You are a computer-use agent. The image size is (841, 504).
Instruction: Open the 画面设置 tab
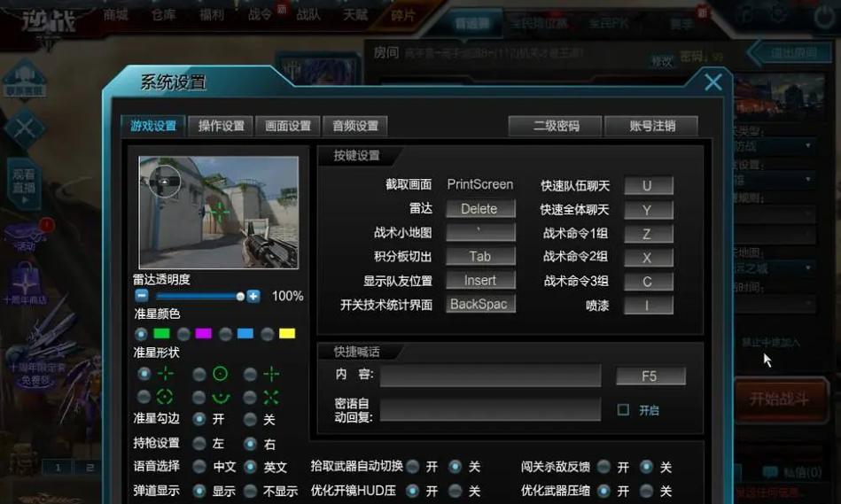pyautogui.click(x=288, y=126)
